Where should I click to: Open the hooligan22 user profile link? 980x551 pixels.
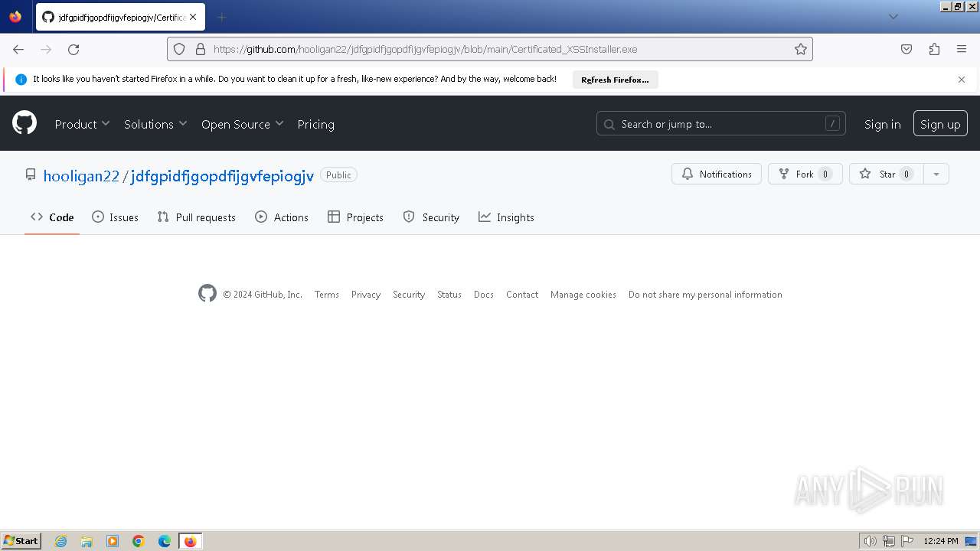point(81,176)
